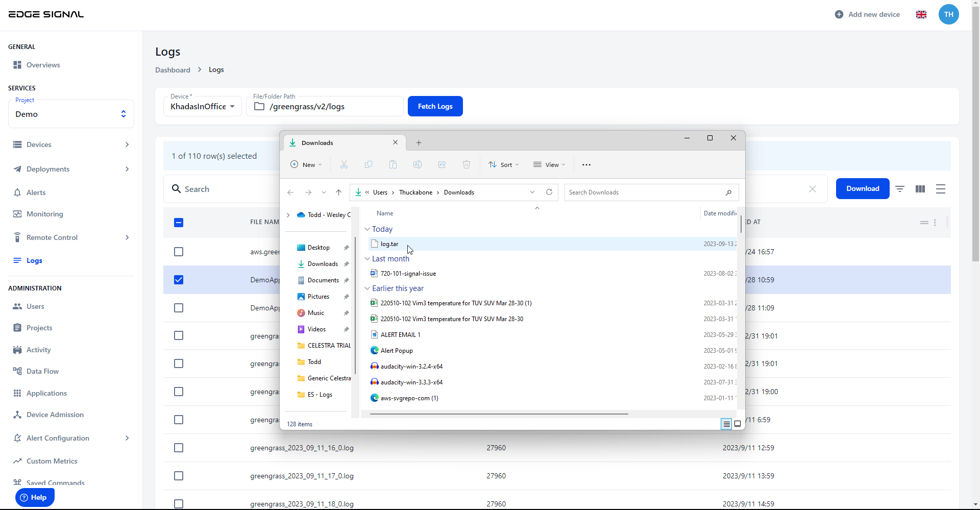
Task: Toggle the select-all header checkbox
Action: pos(179,222)
